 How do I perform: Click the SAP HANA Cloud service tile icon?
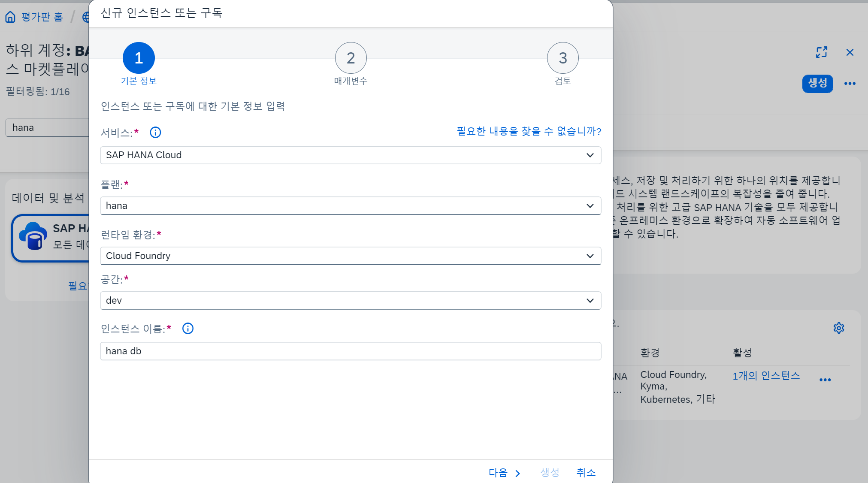tap(33, 236)
